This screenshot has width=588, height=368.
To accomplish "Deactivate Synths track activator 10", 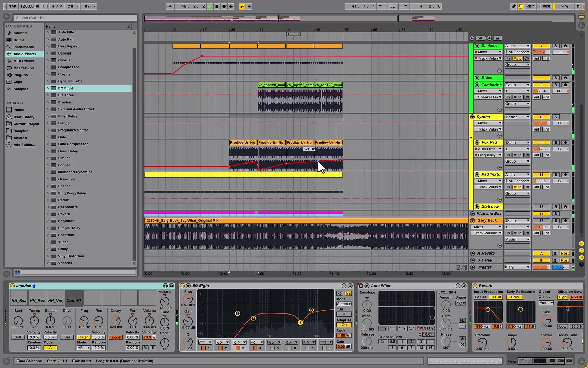I will 541,117.
